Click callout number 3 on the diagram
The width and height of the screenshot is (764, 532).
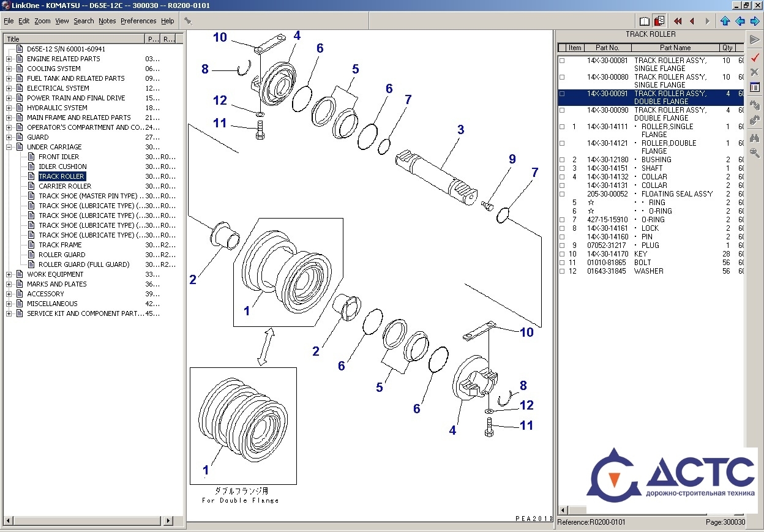point(460,130)
